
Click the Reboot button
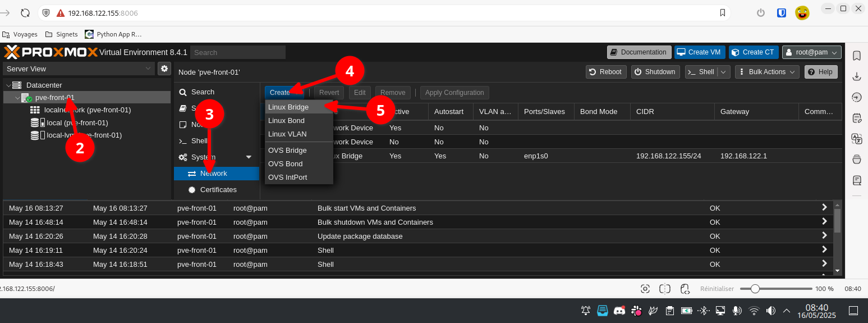coord(605,72)
